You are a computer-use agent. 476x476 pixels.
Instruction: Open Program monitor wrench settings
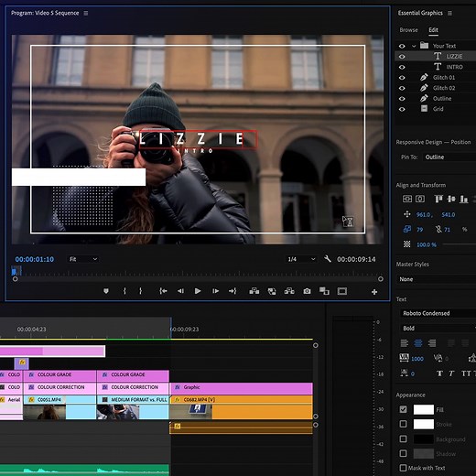coord(328,259)
